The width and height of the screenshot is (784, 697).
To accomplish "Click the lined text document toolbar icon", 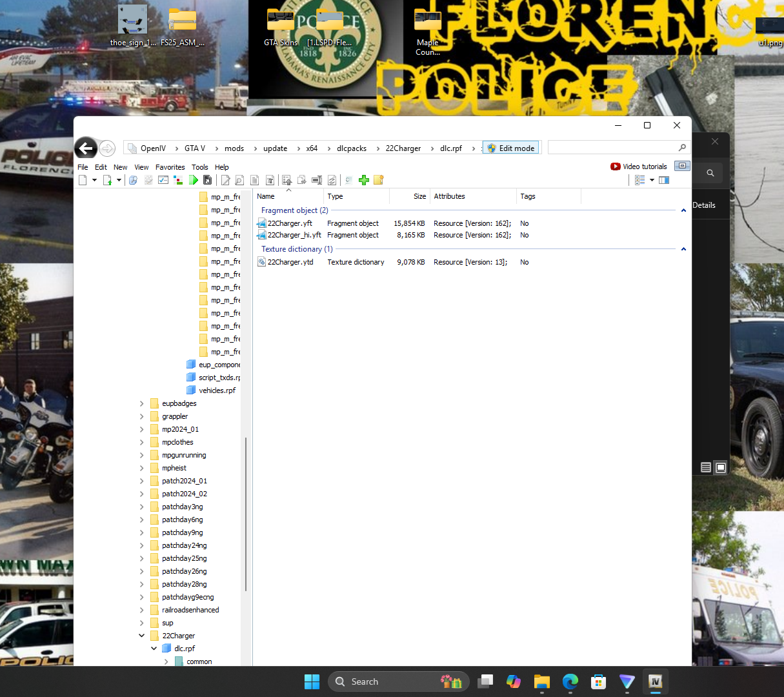I will [255, 180].
